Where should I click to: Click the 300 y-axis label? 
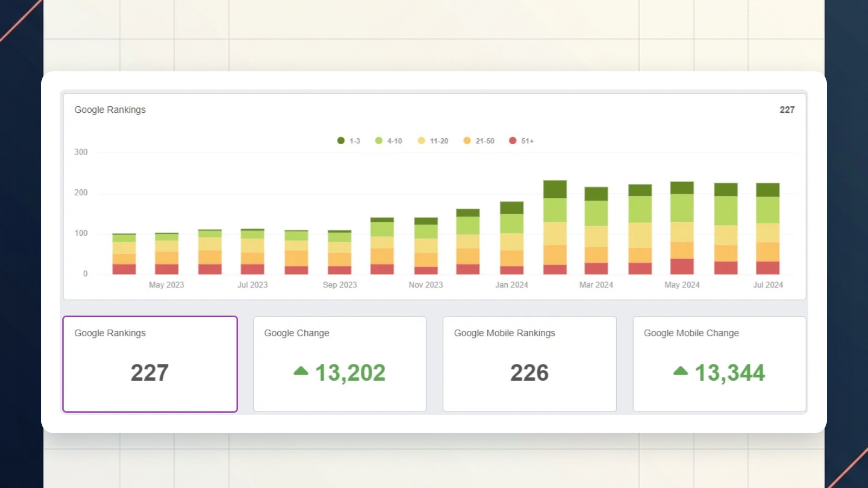coord(81,152)
